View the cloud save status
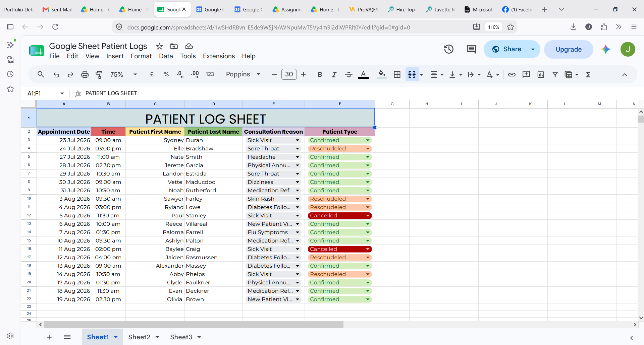Screen dimensions: 644x345 coord(189,46)
